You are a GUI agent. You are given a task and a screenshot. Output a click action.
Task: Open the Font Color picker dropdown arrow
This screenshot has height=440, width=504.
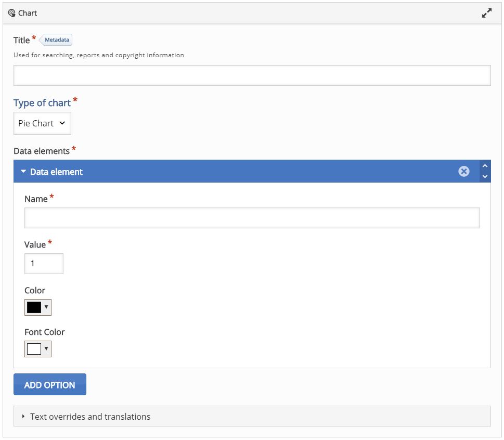46,348
